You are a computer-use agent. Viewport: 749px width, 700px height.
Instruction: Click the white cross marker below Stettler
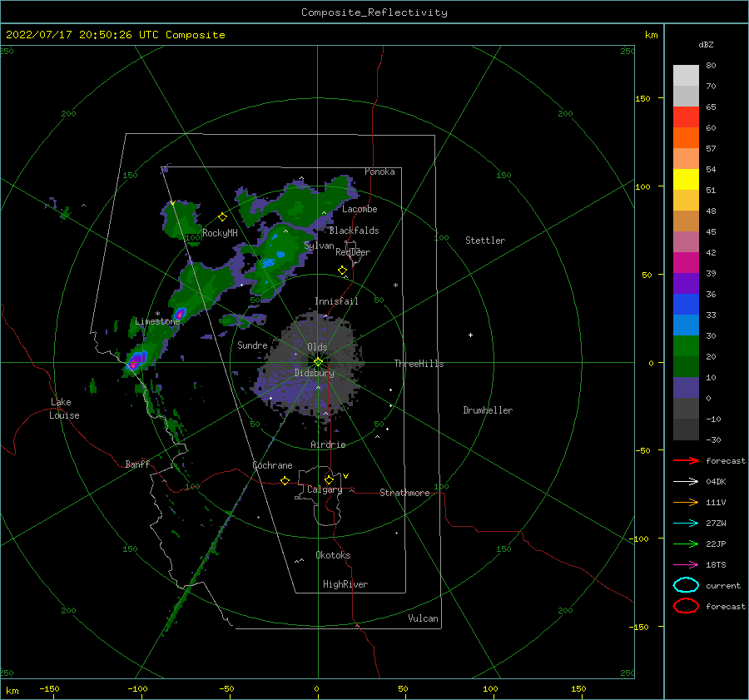pyautogui.click(x=470, y=335)
